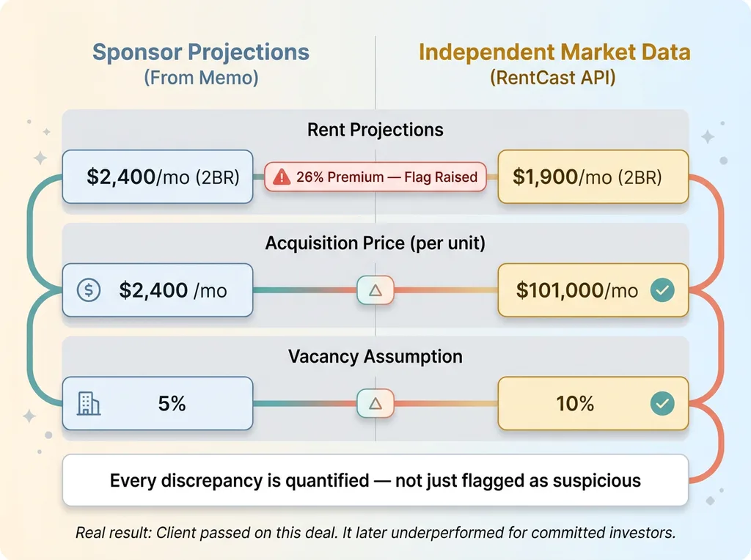Image resolution: width=751 pixels, height=560 pixels.
Task: Click the 26% Premium Flag Raised badge
Action: (375, 177)
